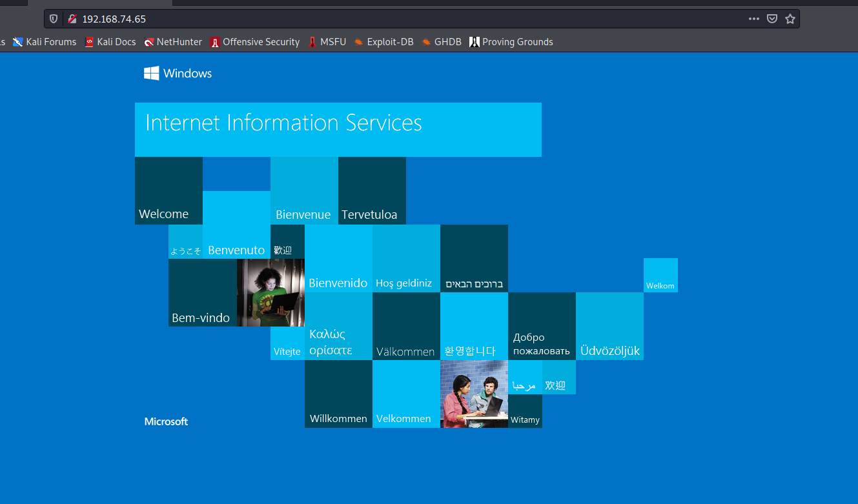The width and height of the screenshot is (858, 504).
Task: Click the broken padlock security indicator
Action: pos(71,18)
